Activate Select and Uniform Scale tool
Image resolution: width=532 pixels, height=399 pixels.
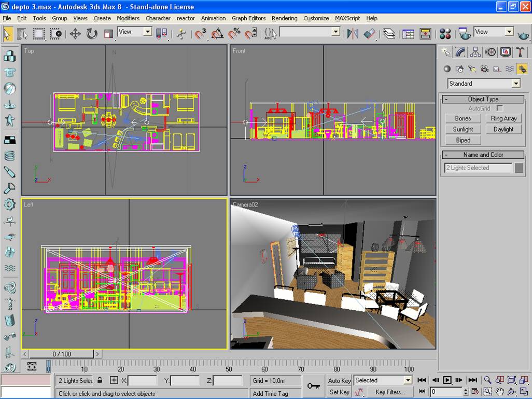click(108, 34)
